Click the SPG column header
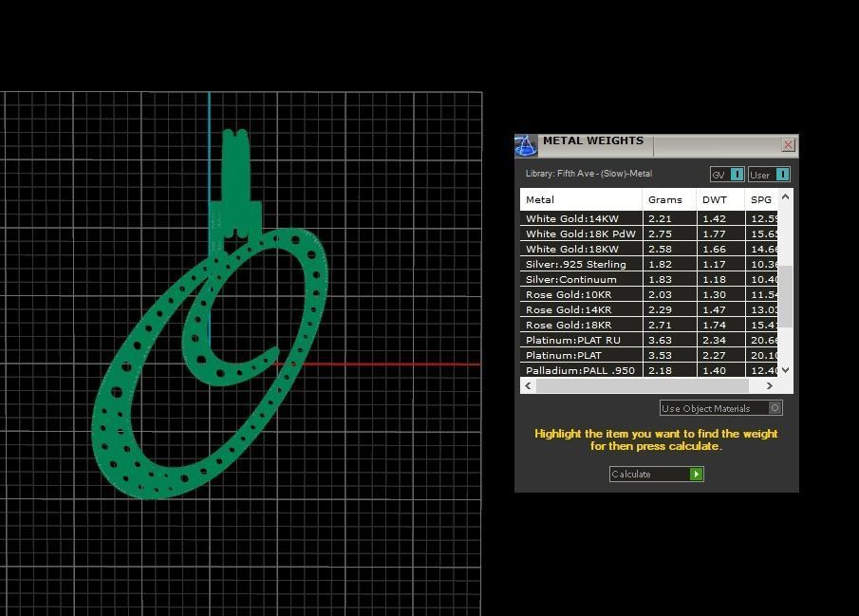 [761, 199]
